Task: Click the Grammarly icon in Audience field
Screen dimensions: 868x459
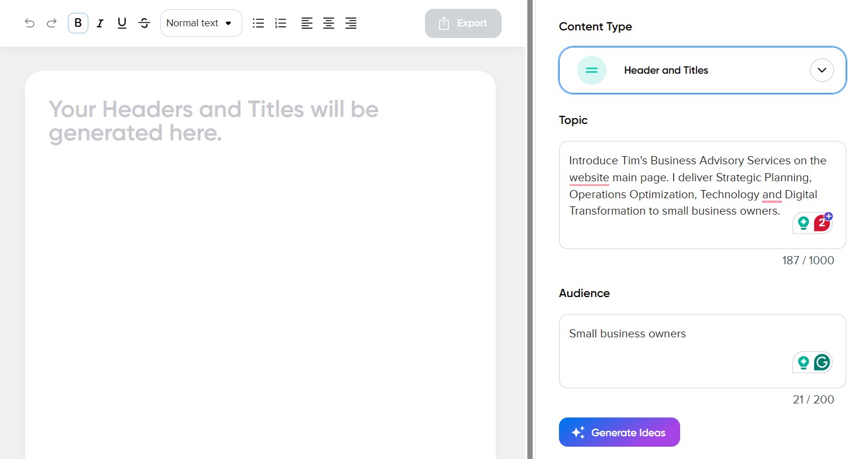Action: tap(822, 363)
